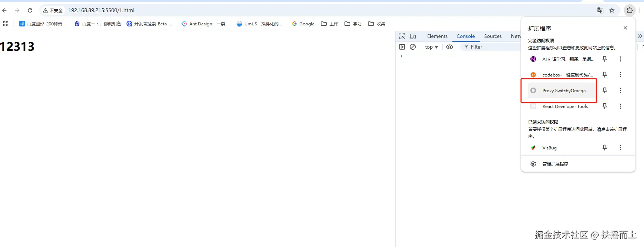Image resolution: width=644 pixels, height=247 pixels.
Task: Open the 开发者搜索-Beta bookmark
Action: [149, 24]
